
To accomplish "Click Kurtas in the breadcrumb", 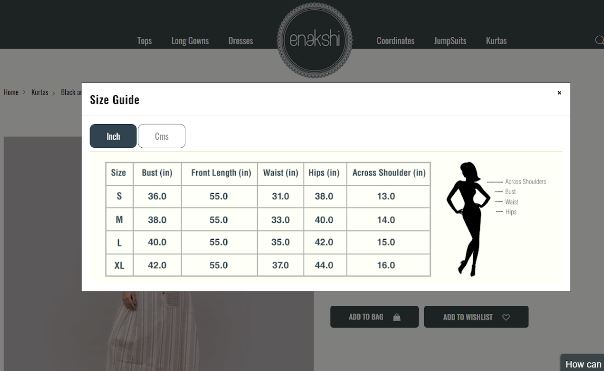I will coord(40,92).
